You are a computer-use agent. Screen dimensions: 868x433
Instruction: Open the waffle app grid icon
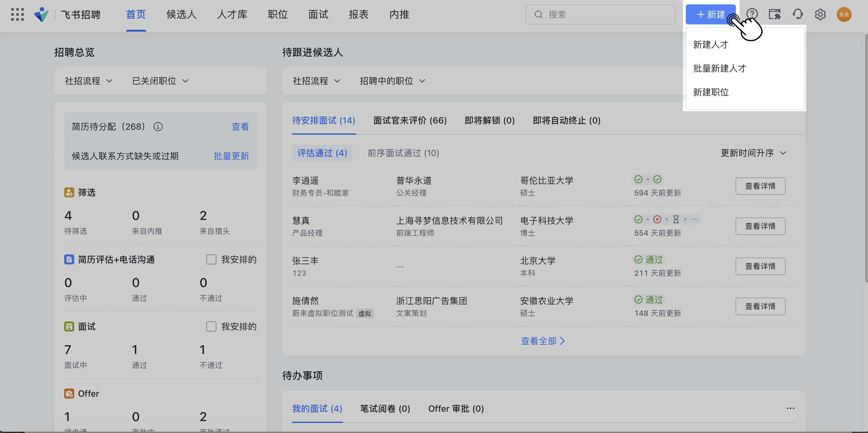point(17,14)
